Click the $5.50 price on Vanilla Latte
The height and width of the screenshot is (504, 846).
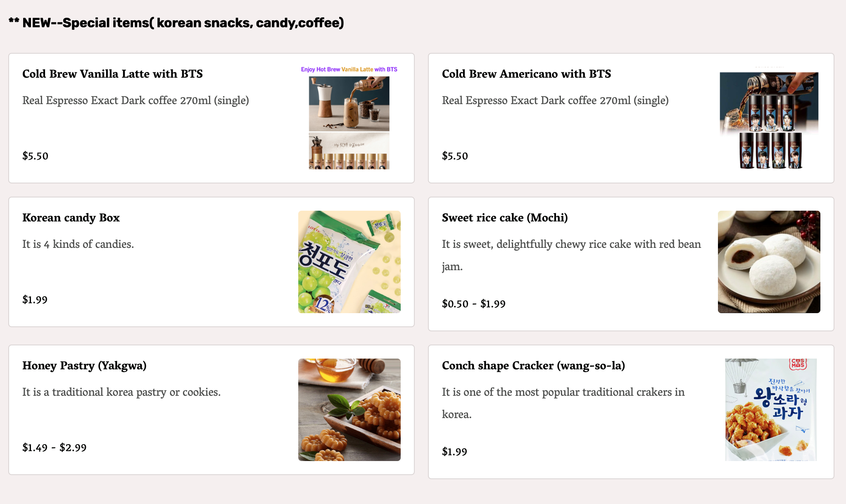tap(35, 156)
